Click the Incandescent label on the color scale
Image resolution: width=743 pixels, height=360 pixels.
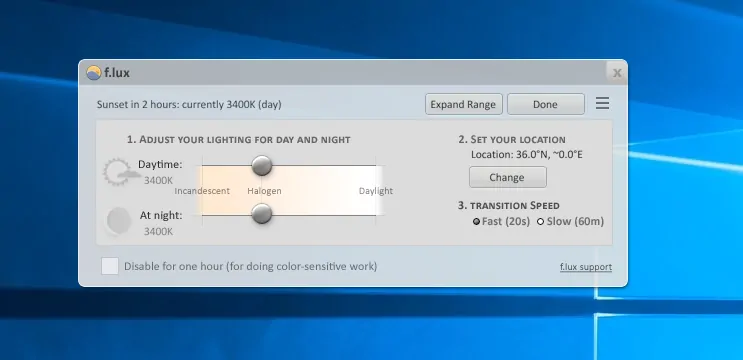pos(202,191)
